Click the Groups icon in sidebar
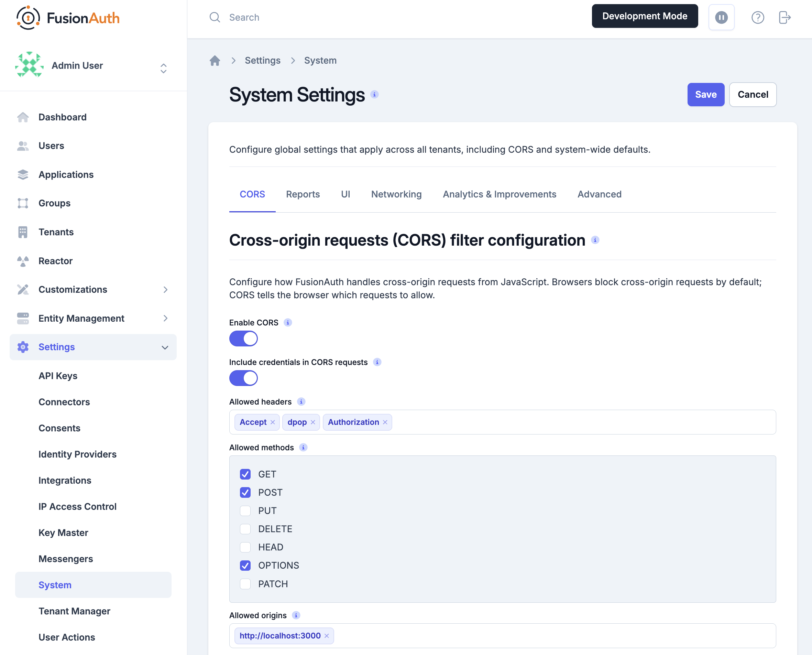 point(23,203)
